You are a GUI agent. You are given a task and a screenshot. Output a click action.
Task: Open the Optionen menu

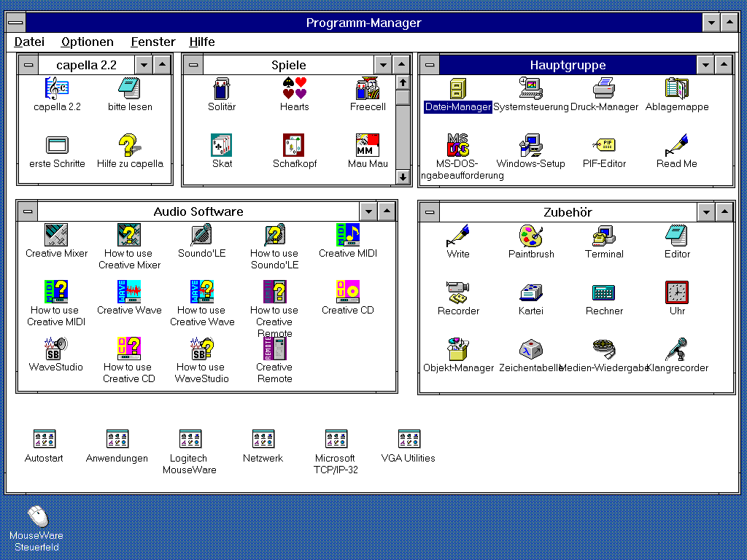[88, 42]
